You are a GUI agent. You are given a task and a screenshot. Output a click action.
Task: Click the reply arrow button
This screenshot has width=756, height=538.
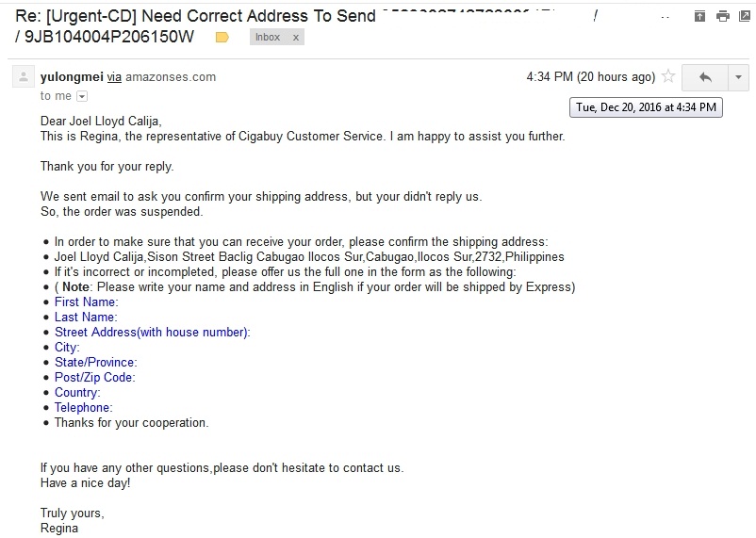tap(704, 77)
